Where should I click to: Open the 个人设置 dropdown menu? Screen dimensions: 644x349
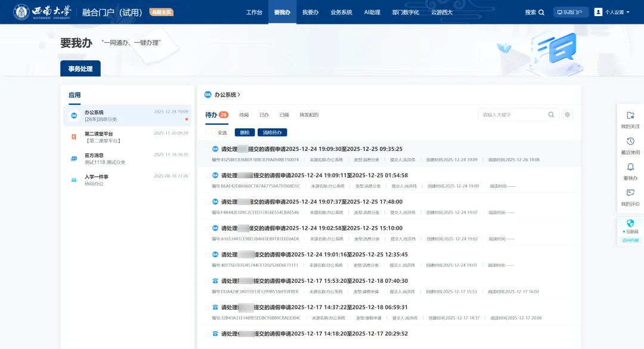(x=612, y=13)
